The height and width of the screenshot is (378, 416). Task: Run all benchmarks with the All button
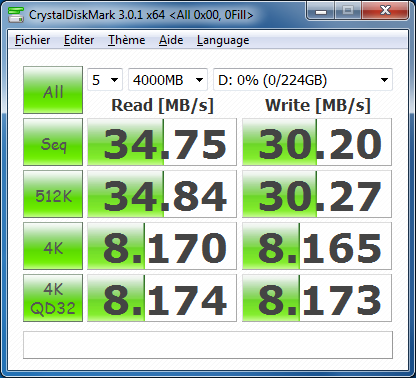[x=53, y=90]
